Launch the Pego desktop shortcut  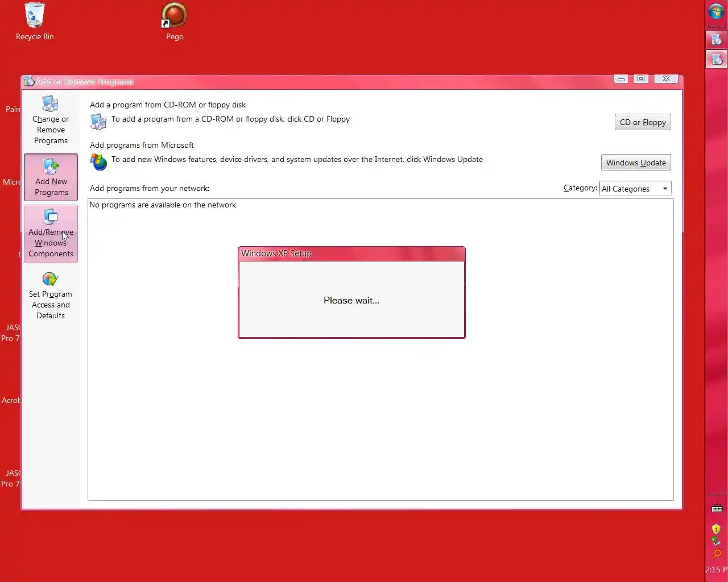[x=175, y=23]
